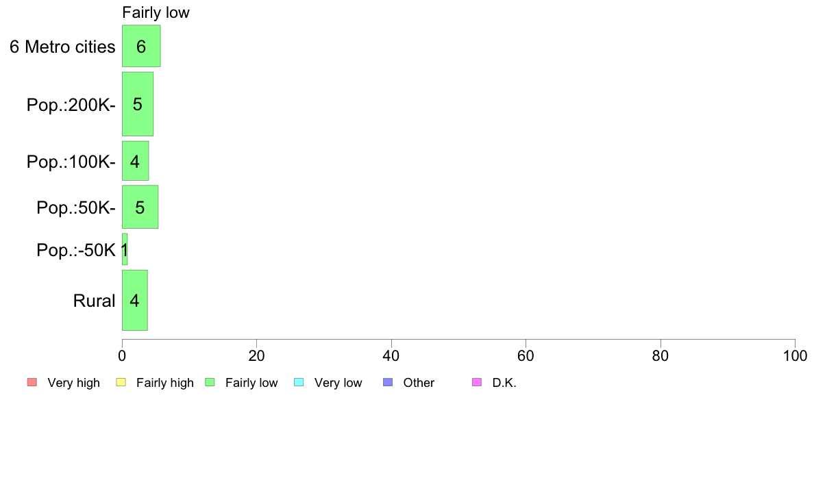Select the Rural green bar

(135, 300)
